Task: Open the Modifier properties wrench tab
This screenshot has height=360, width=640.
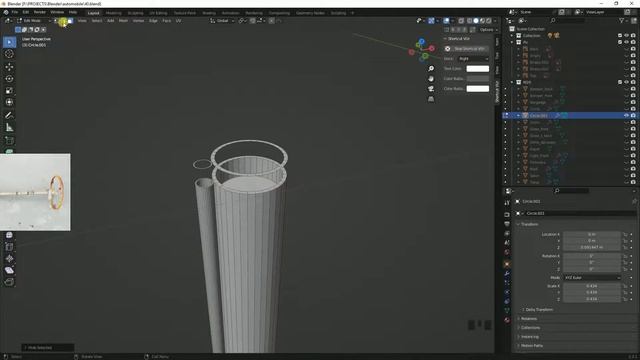Action: [x=507, y=273]
